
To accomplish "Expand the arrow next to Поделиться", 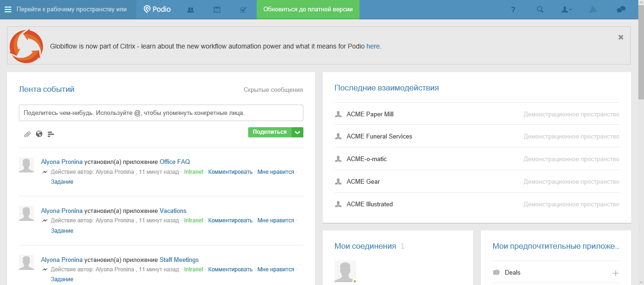I will pos(297,132).
